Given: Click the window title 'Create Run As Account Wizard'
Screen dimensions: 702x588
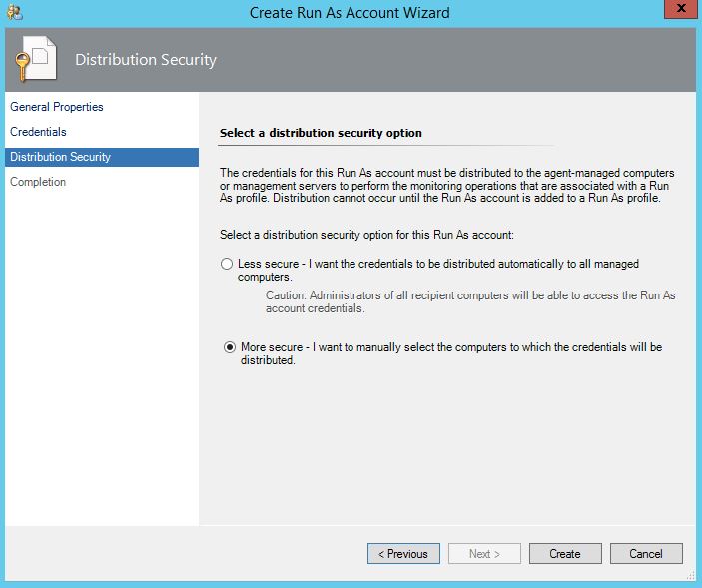Looking at the screenshot, I should click(350, 13).
